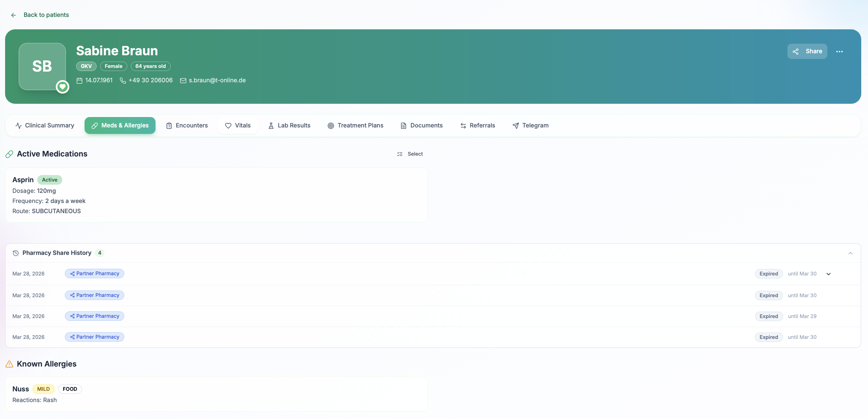Click the pill icon beside Active Medications
Image resolution: width=868 pixels, height=419 pixels.
point(9,154)
